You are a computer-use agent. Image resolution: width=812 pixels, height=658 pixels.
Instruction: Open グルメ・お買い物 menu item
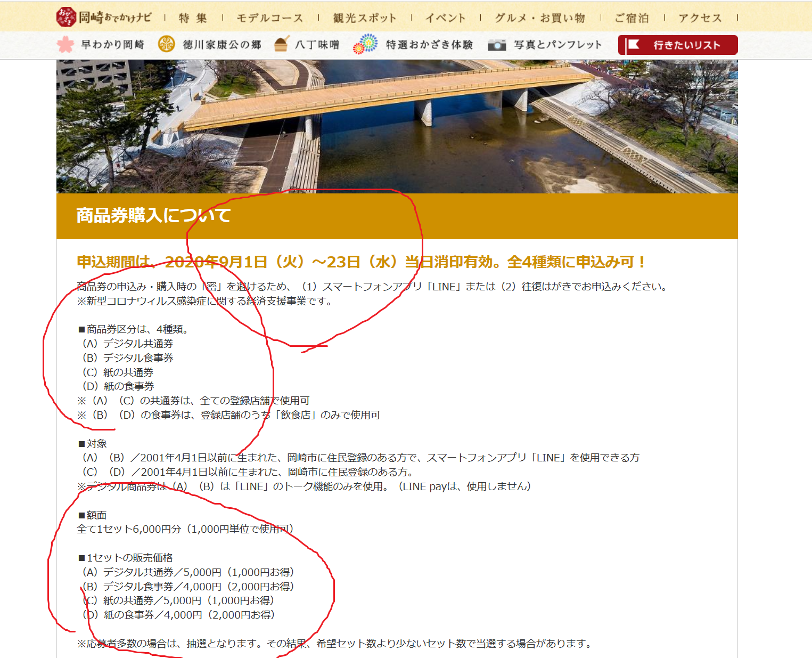click(540, 18)
